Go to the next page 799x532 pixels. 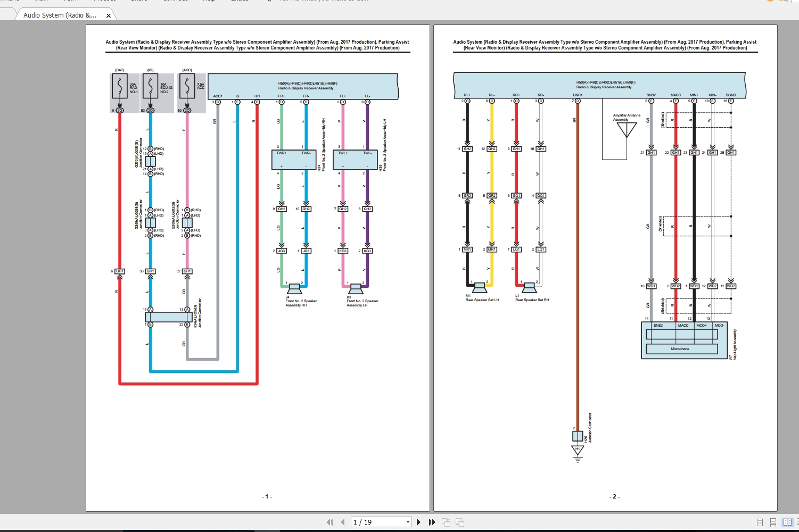(419, 522)
